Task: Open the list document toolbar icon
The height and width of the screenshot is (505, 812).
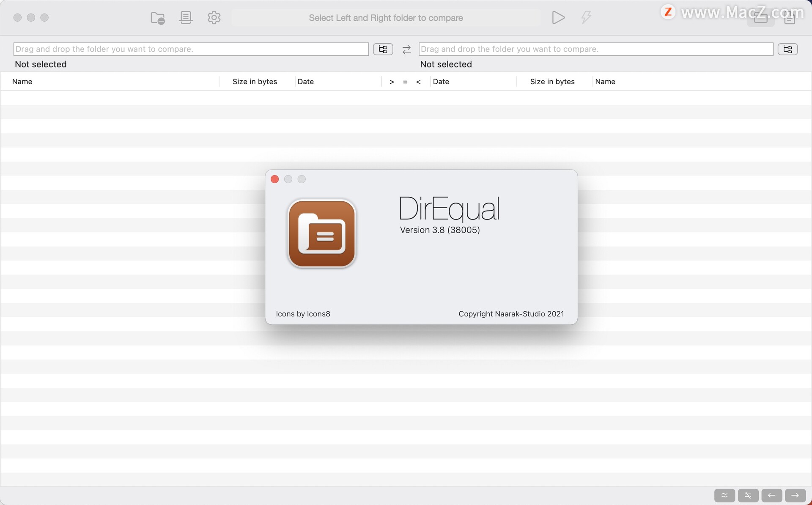Action: pos(186,18)
